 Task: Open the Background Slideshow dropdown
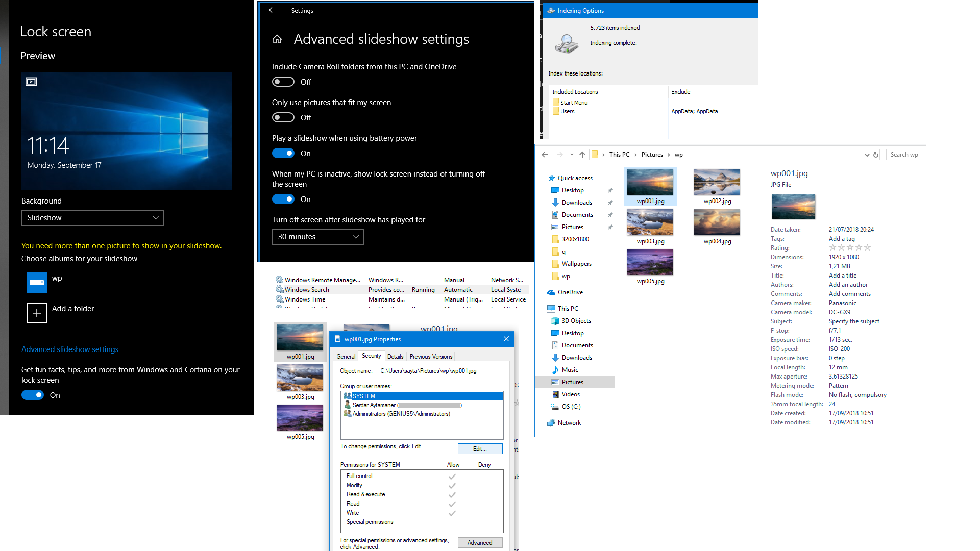pyautogui.click(x=92, y=218)
